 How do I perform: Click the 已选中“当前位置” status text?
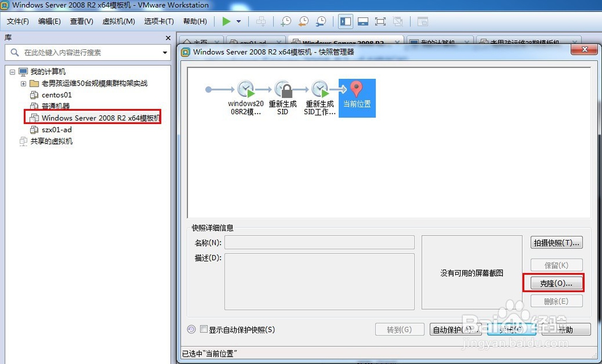click(209, 353)
